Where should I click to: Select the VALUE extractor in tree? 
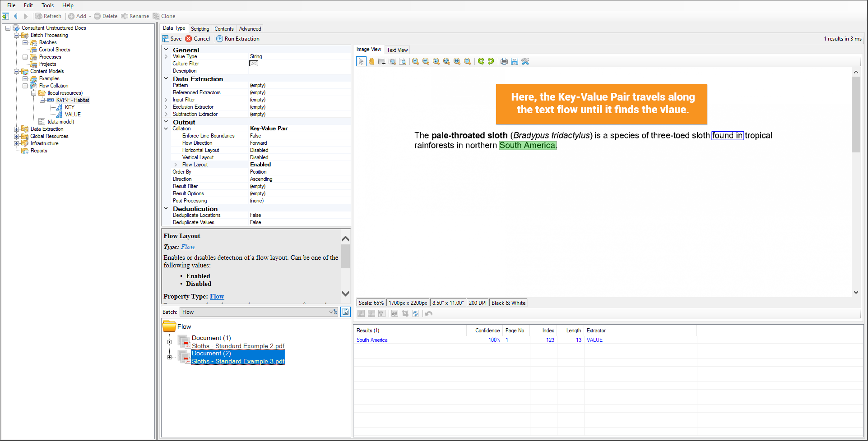(x=72, y=115)
